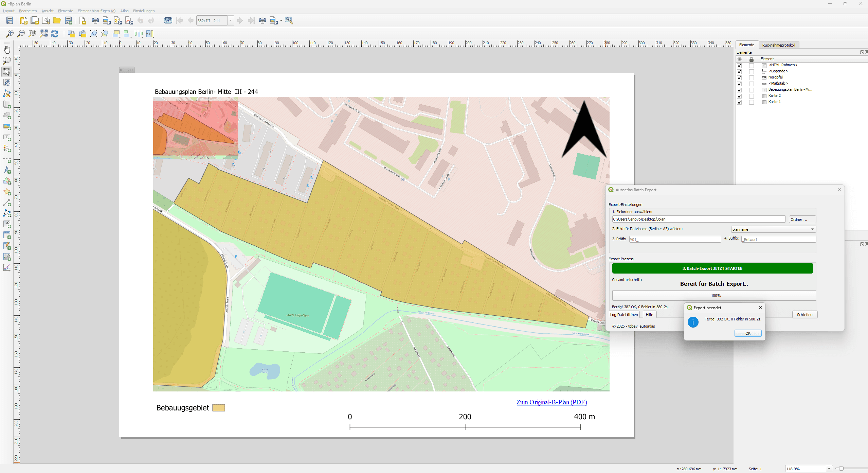Viewport: 868px width, 473px height.
Task: Choose the Add attribute table tool
Action: tap(7, 235)
